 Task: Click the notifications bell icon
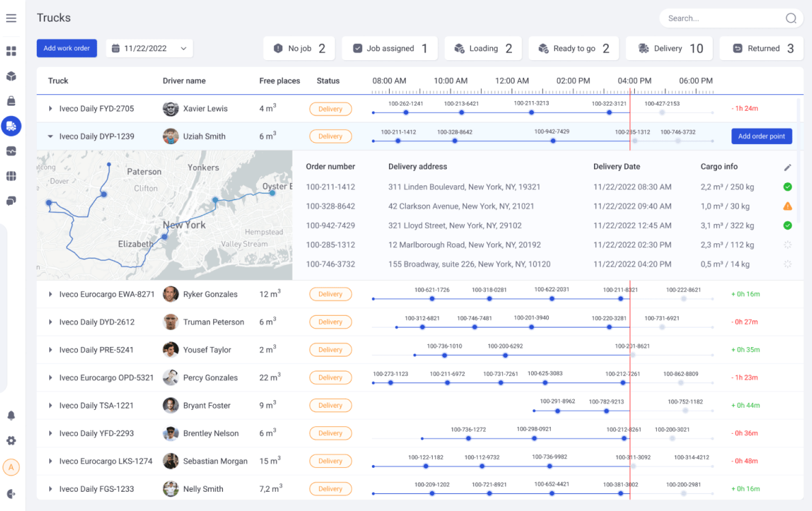pos(11,415)
